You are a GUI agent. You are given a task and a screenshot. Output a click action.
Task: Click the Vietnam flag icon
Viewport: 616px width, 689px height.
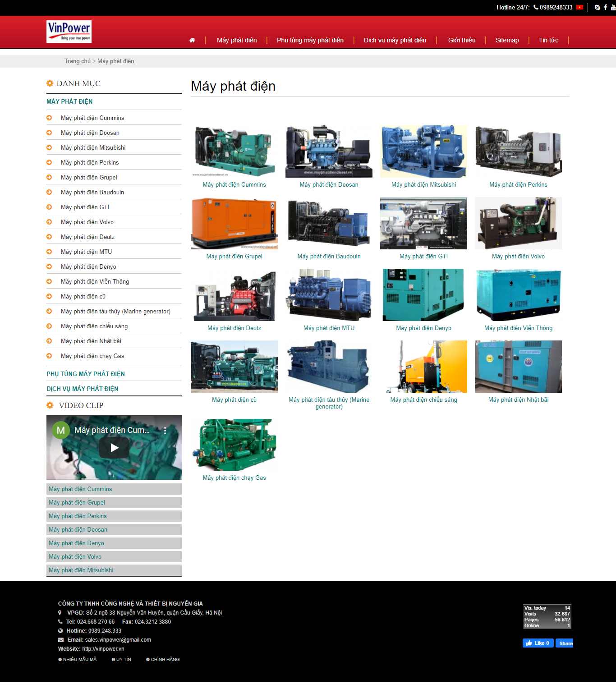580,7
